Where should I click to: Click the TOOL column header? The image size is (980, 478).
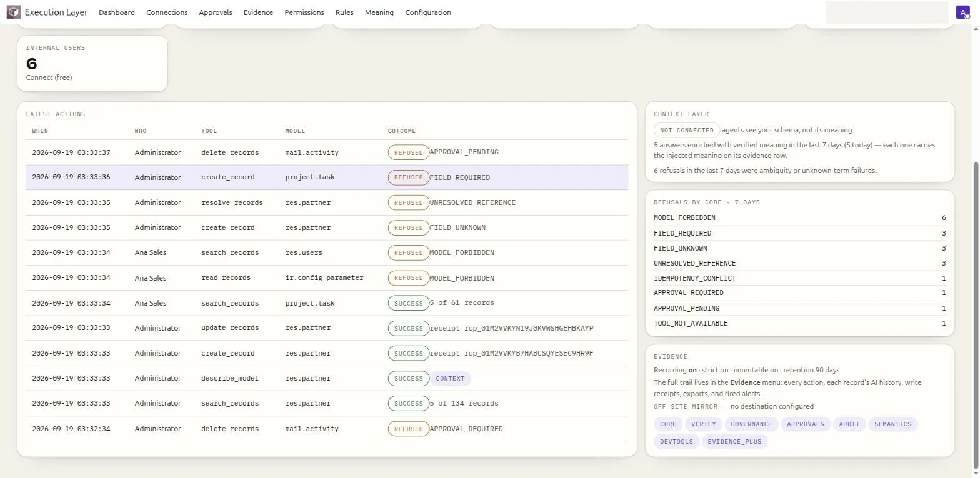(209, 131)
